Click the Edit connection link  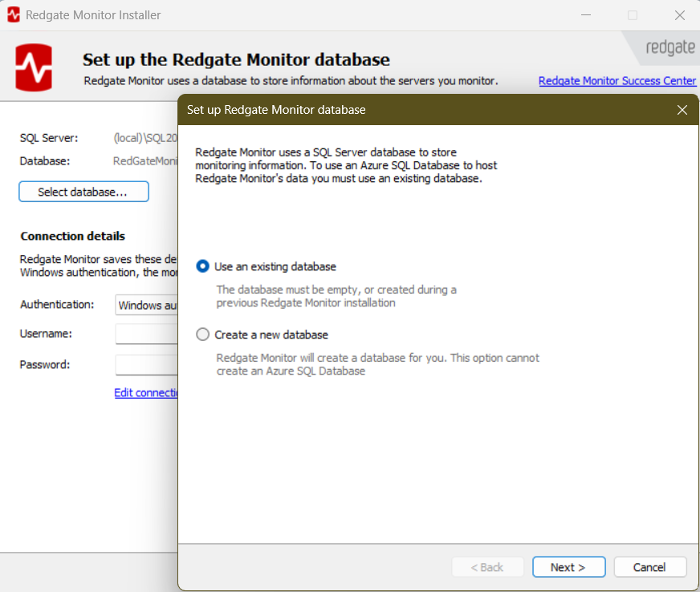point(146,392)
